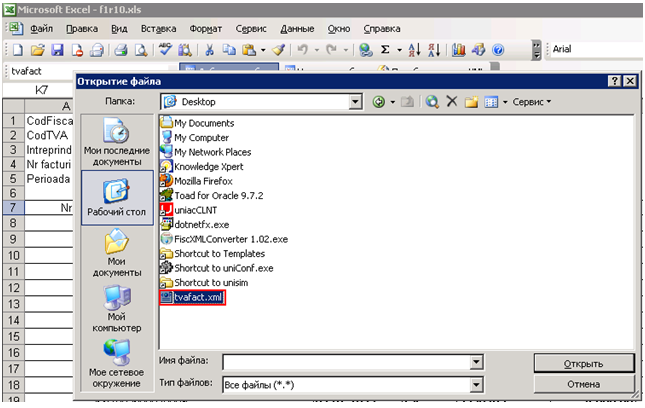645x408 pixels.
Task: Select the My Documents folder entry
Action: click(x=197, y=123)
